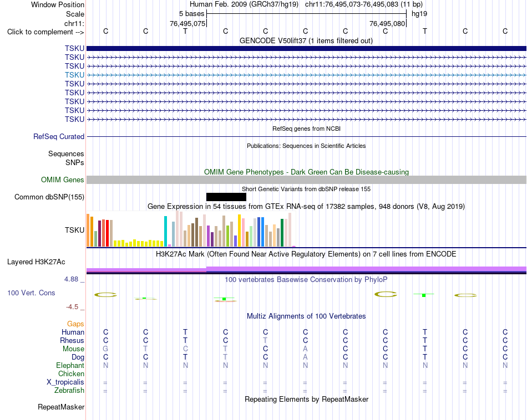
Task: Select the "SNPs" track label
Action: 75,162
